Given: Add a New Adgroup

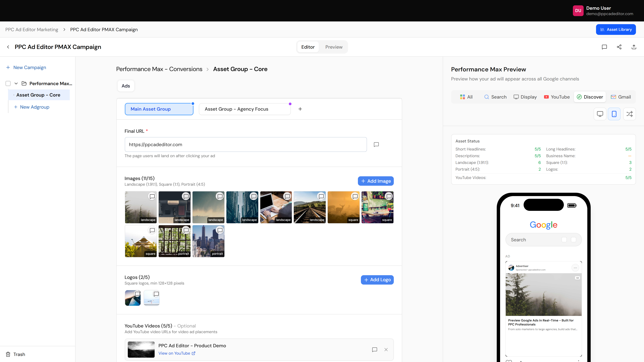Looking at the screenshot, I should 32,107.
